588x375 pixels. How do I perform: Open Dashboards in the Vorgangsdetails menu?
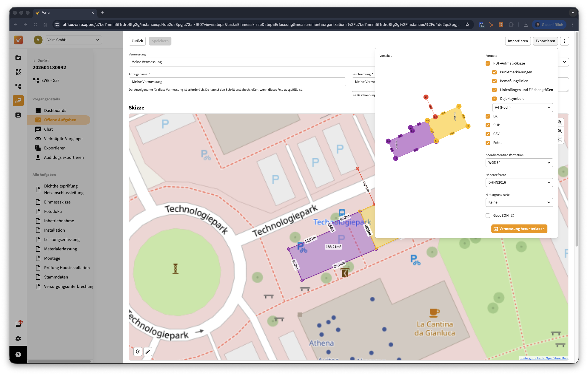[55, 111]
